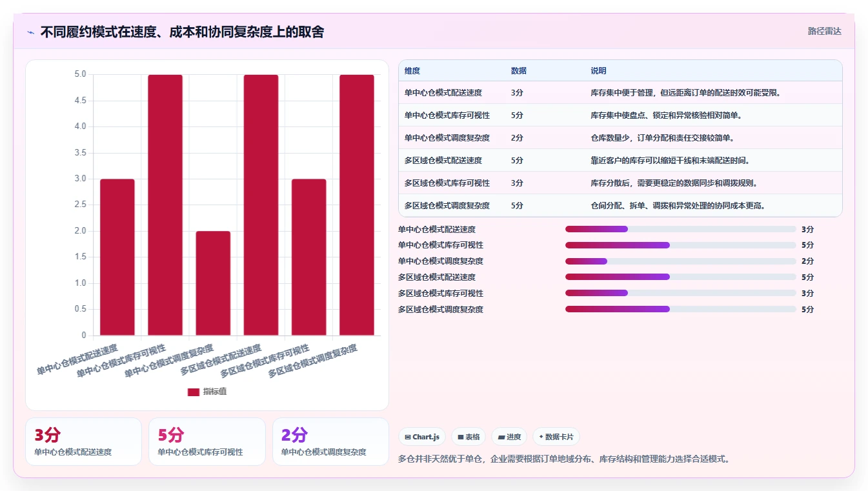
Task: Click the chart bar for 多区域仓模式调度复杂度
Action: 357,205
